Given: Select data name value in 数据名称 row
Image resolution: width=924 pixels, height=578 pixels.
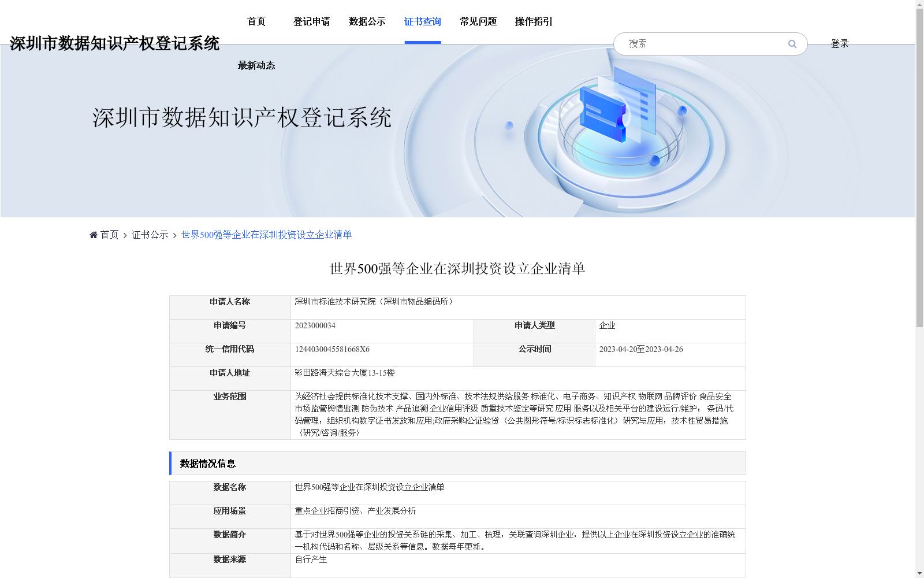Looking at the screenshot, I should pos(370,487).
